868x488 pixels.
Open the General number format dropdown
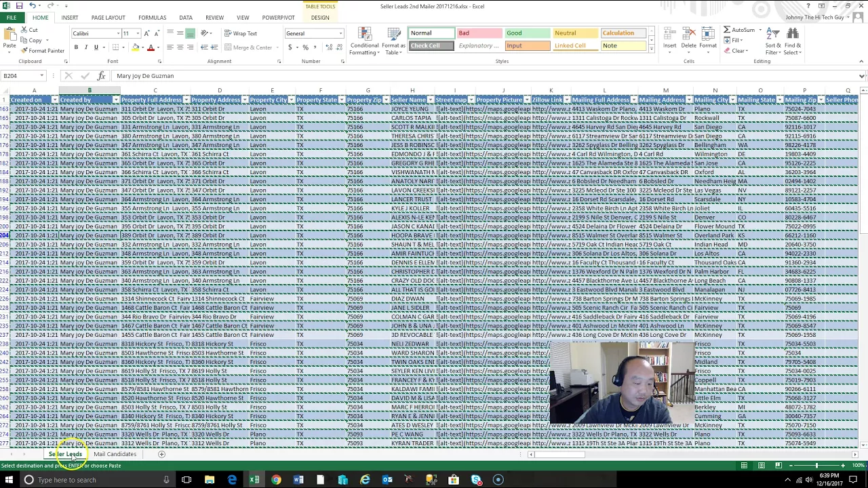[x=340, y=33]
